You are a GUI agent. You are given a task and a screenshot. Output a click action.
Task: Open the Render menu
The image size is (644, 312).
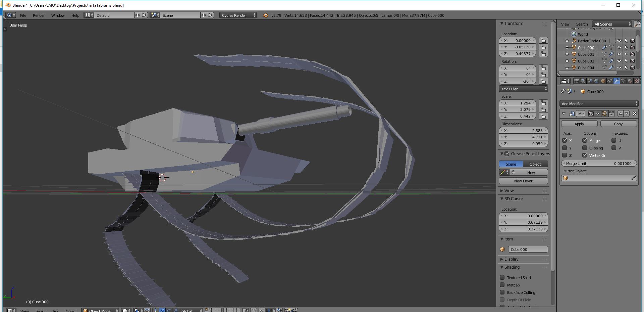39,15
